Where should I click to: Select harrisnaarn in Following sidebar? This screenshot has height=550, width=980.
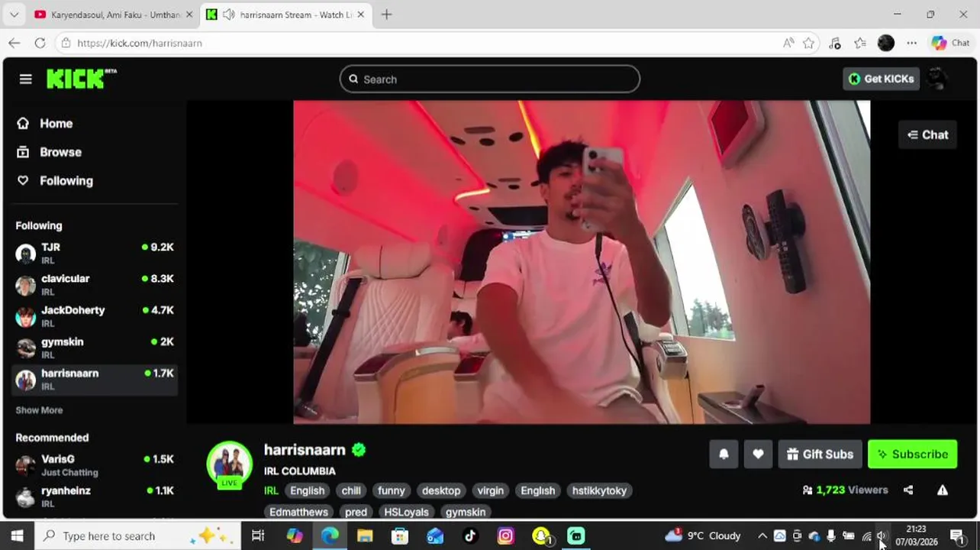point(95,380)
